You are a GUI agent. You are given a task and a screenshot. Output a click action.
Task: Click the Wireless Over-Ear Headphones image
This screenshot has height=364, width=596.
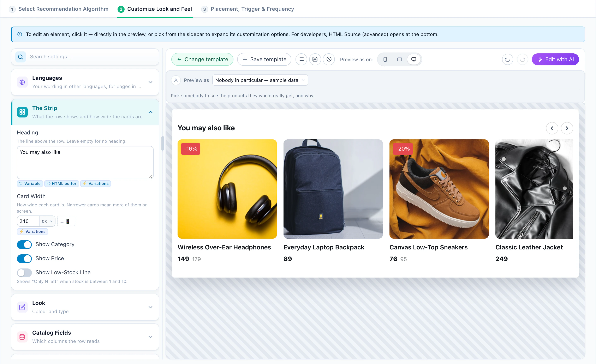tap(227, 189)
